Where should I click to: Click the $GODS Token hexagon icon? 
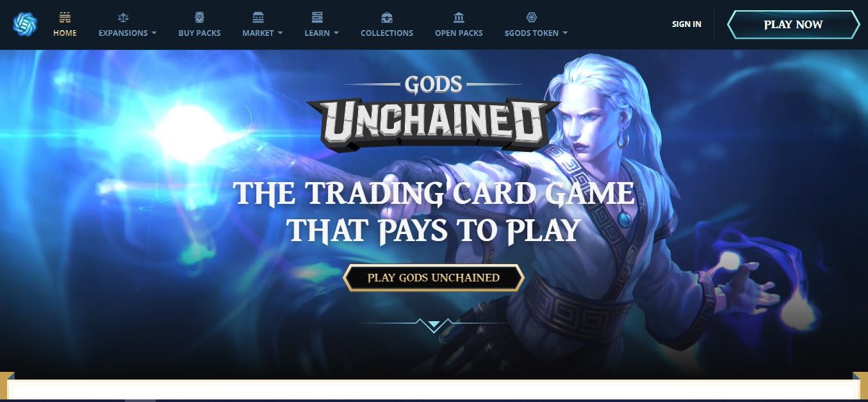click(531, 17)
